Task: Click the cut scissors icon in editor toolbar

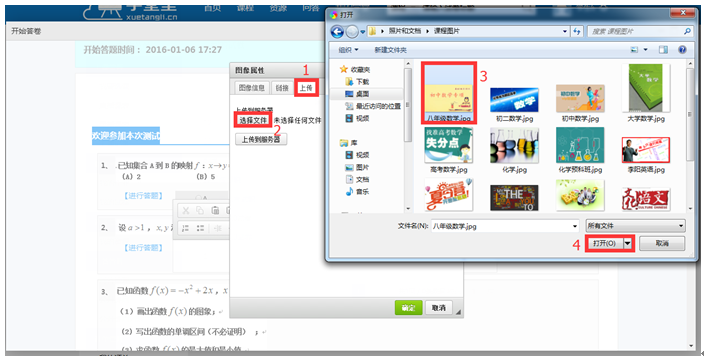Action: (x=186, y=211)
